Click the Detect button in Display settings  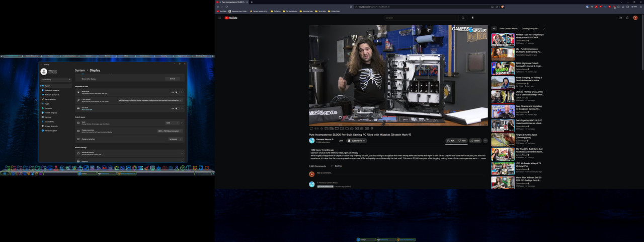(172, 79)
